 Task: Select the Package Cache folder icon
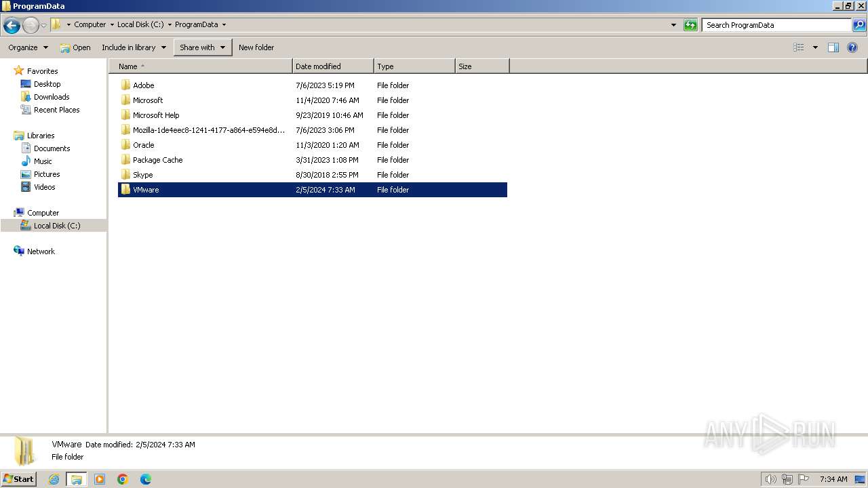pos(125,160)
